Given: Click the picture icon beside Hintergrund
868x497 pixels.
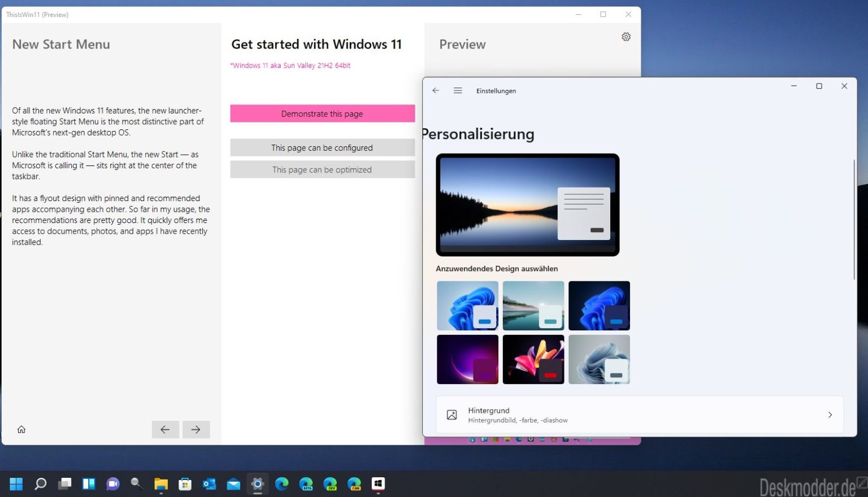Looking at the screenshot, I should (x=452, y=415).
